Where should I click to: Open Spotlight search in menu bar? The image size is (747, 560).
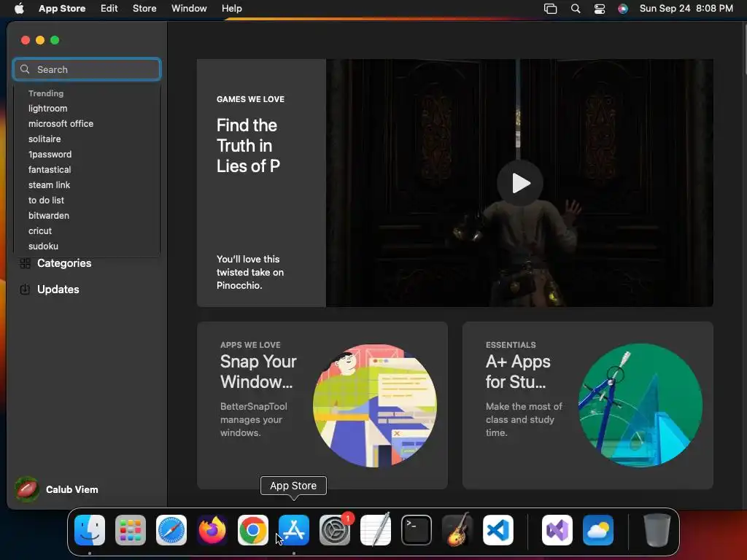tap(576, 9)
